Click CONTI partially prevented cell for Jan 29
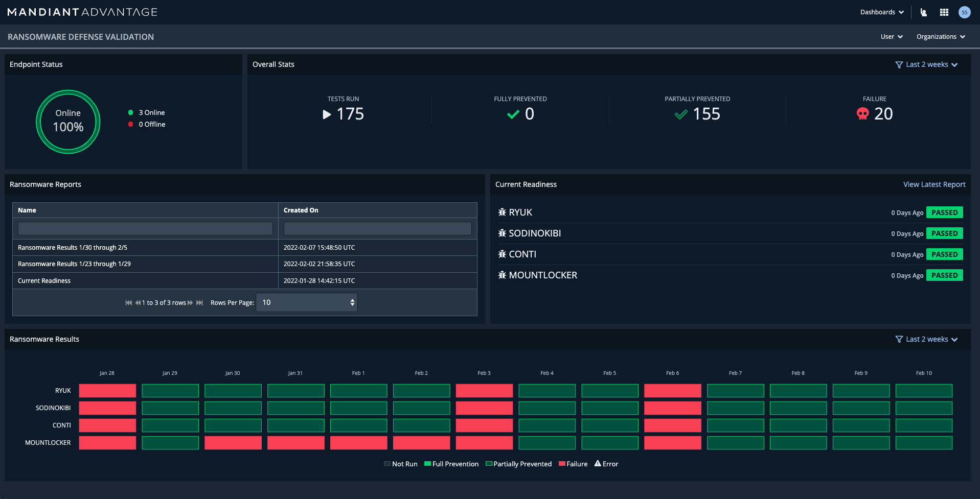This screenshot has height=499, width=980. (170, 425)
